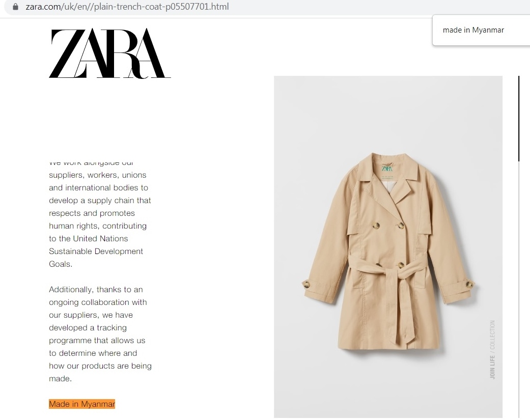The width and height of the screenshot is (530, 420).
Task: Click the 'developed a tracking' text line
Action: (x=88, y=328)
